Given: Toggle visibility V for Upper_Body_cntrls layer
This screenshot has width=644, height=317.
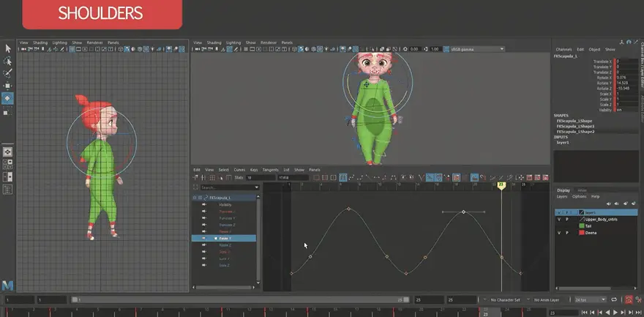Looking at the screenshot, I should point(559,219).
